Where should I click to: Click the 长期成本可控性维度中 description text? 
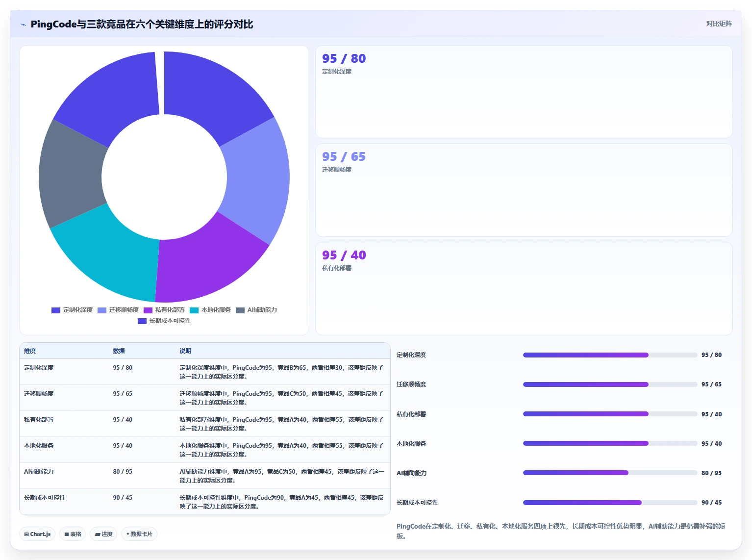(282, 502)
